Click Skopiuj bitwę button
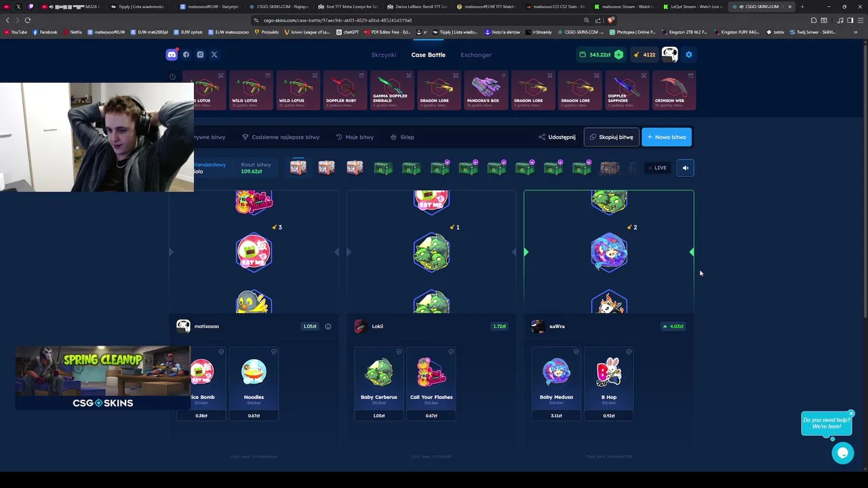The width and height of the screenshot is (868, 488). [611, 137]
